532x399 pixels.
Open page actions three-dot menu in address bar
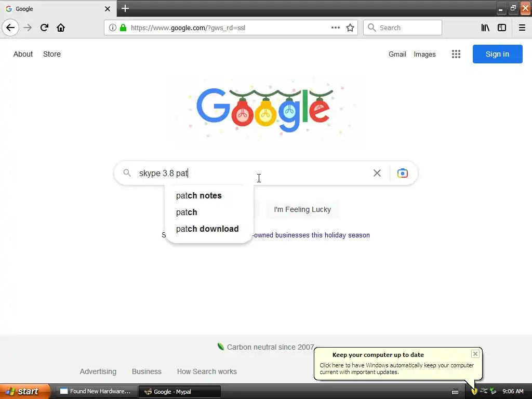(x=336, y=28)
